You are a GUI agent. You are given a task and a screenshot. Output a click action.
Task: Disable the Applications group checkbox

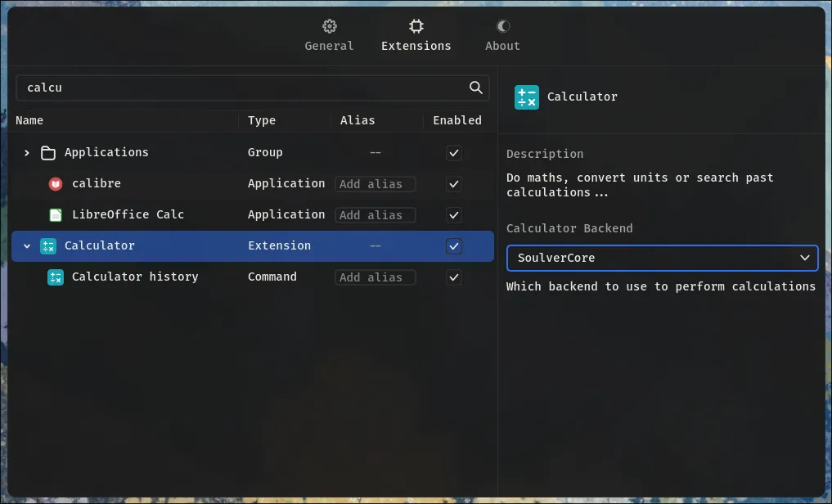point(454,153)
